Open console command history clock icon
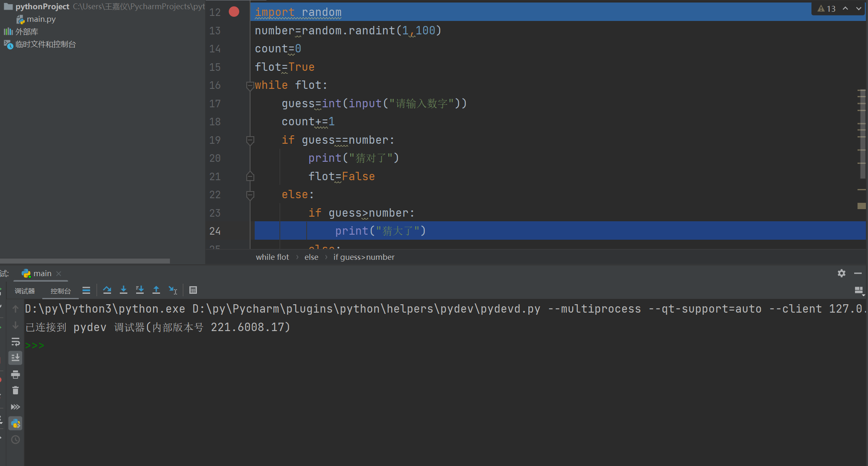This screenshot has width=868, height=466. (15, 440)
